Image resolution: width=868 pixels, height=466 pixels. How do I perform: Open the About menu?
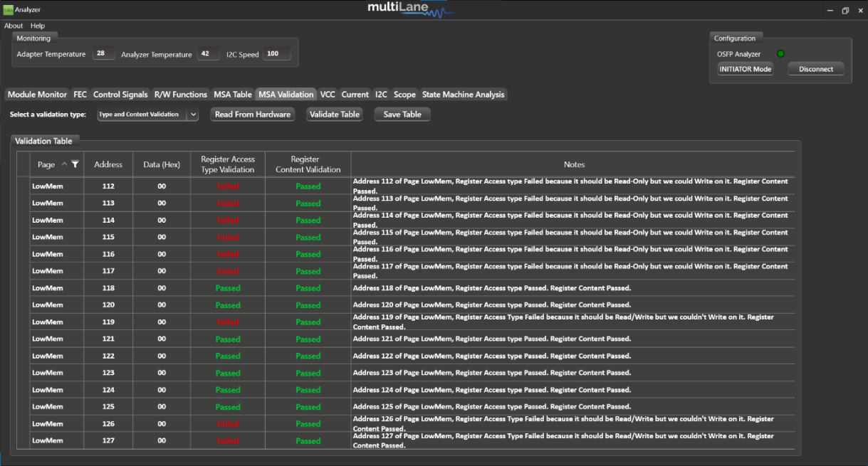(14, 26)
